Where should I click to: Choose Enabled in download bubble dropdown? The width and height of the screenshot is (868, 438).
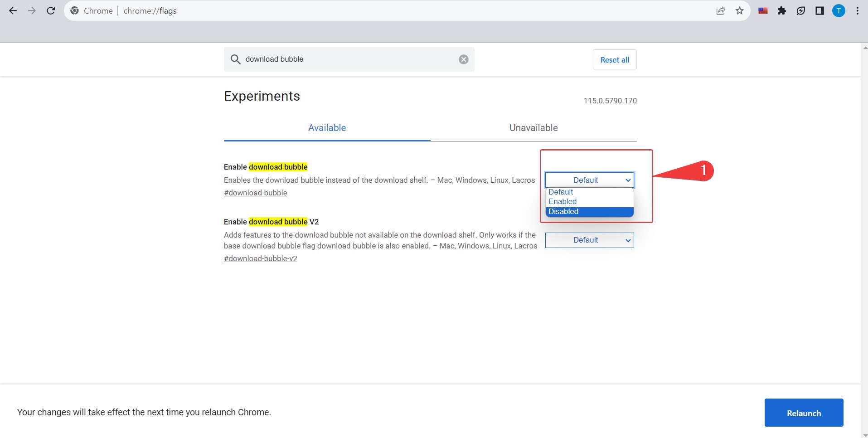589,202
